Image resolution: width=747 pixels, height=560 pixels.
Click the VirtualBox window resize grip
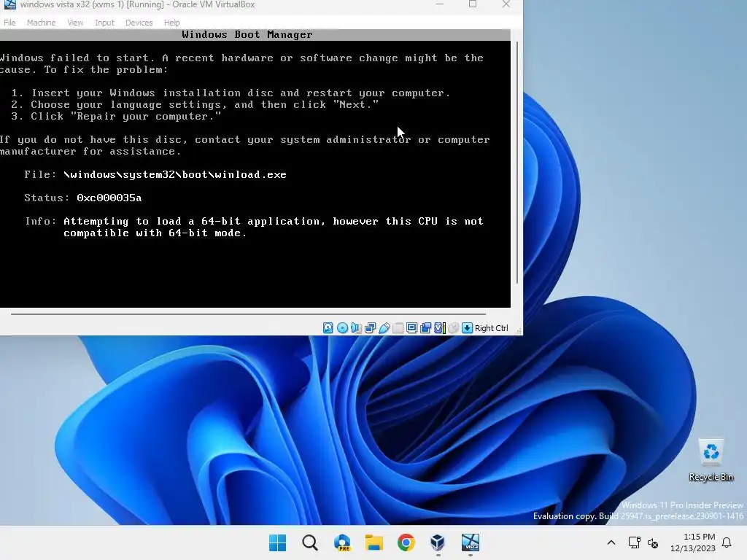tap(519, 330)
